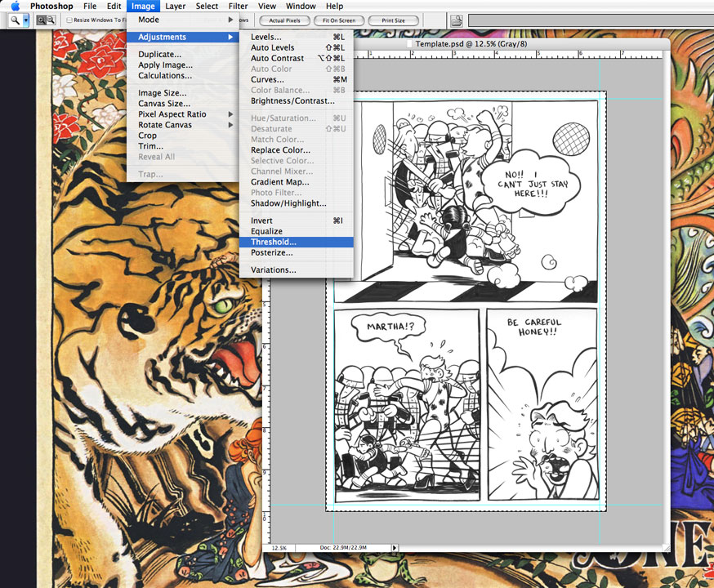
Task: Open Gradient Map... adjustment
Action: 297,181
